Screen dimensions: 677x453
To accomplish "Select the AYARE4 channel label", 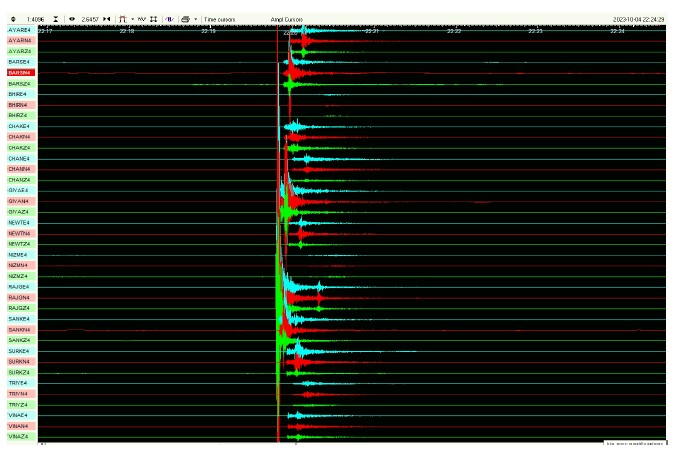I will (x=20, y=31).
